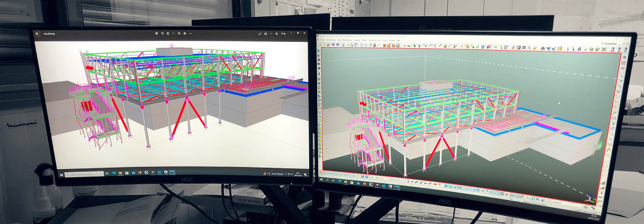Open the Fenêtre menu
Image resolution: width=644 pixels, height=224 pixels.
[x=392, y=40]
